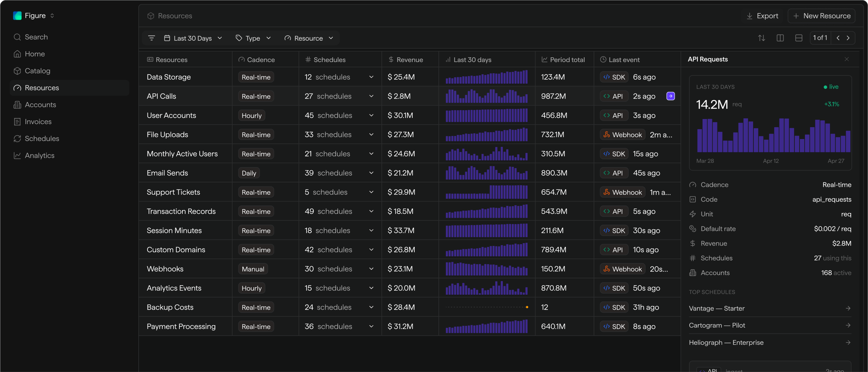This screenshot has height=372, width=868.
Task: Open the Monthly Active Users row
Action: click(410, 154)
